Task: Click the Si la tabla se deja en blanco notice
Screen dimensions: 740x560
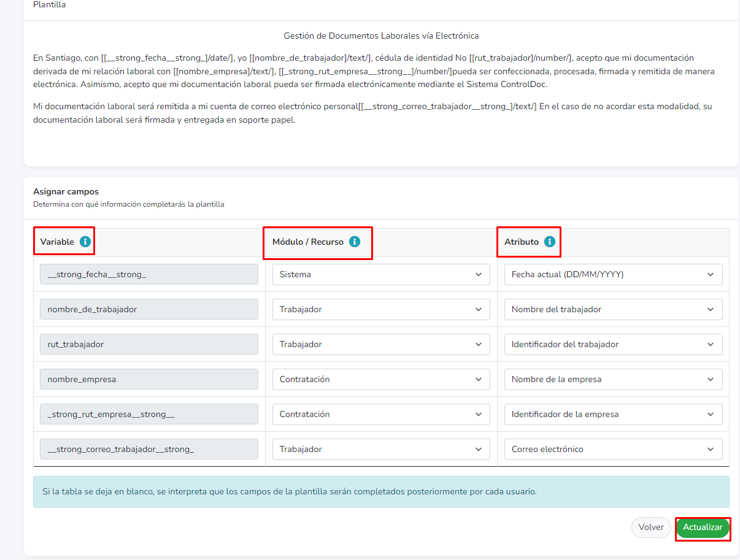Action: (x=381, y=492)
